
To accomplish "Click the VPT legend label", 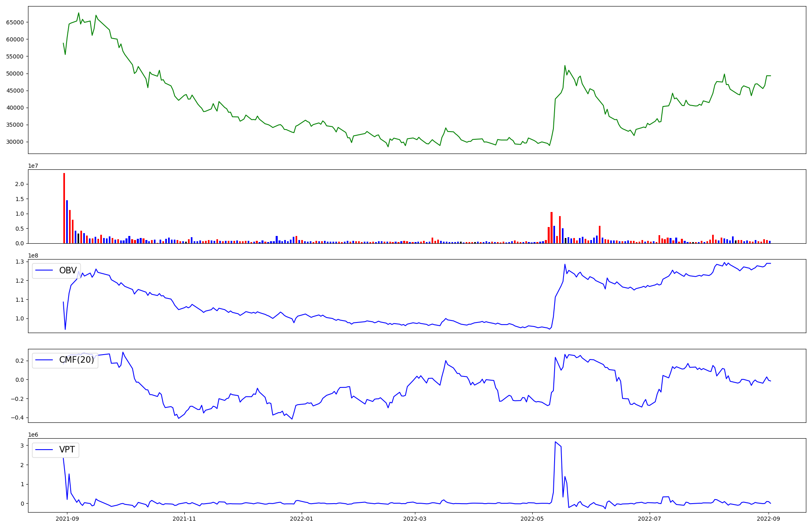I will pyautogui.click(x=67, y=450).
